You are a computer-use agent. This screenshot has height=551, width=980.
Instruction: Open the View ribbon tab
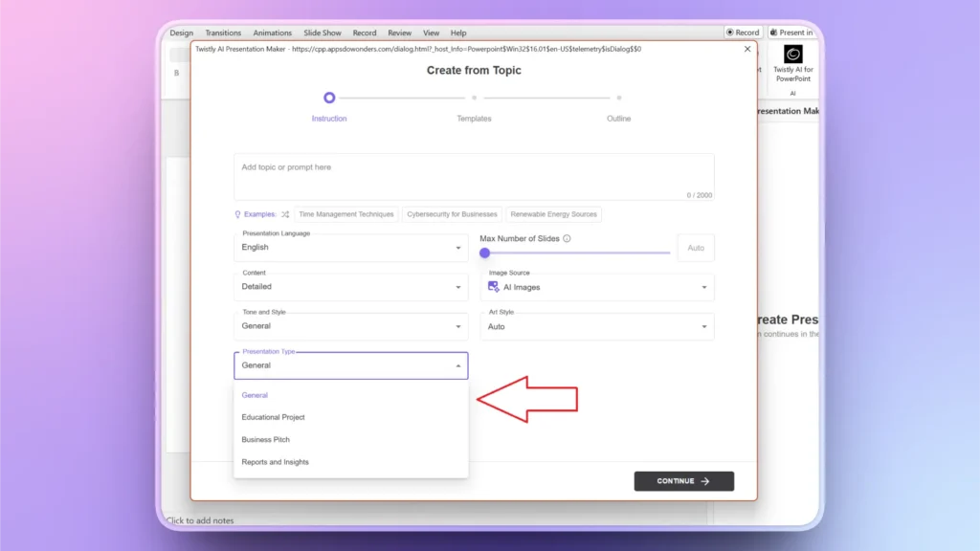tap(432, 33)
